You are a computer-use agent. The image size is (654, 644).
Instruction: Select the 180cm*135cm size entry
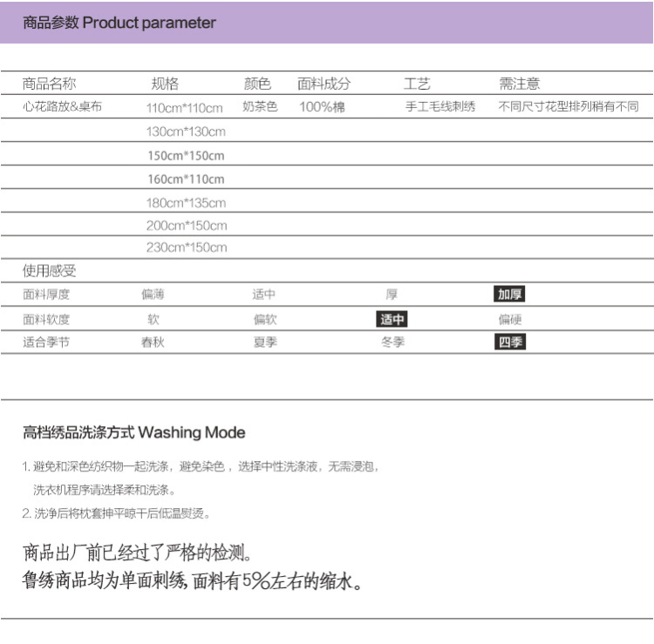coord(186,203)
